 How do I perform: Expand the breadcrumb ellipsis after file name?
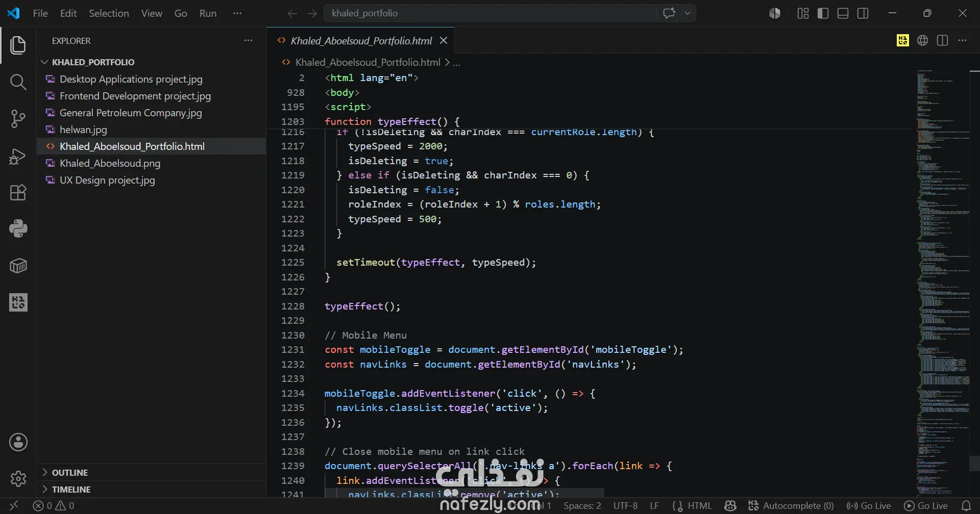[x=457, y=63]
